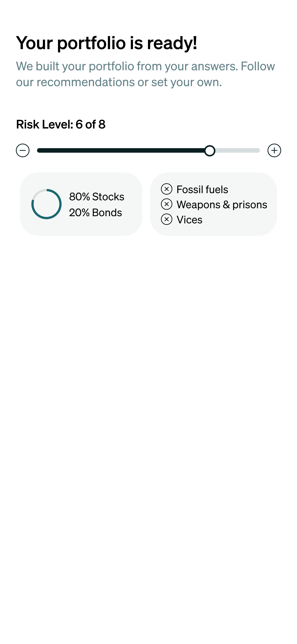The height and width of the screenshot is (644, 297).
Task: Tap the 80% Stocks allocation text
Action: pyautogui.click(x=97, y=197)
